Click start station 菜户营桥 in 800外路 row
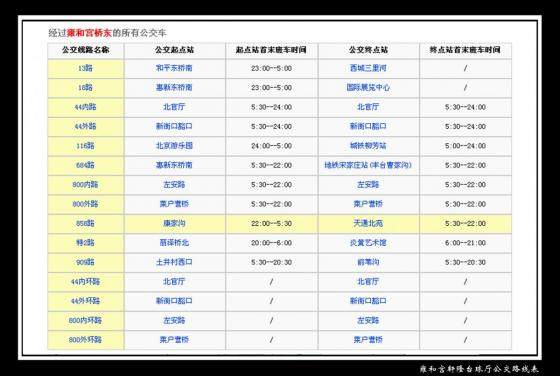This screenshot has height=376, width=560. pos(174,204)
